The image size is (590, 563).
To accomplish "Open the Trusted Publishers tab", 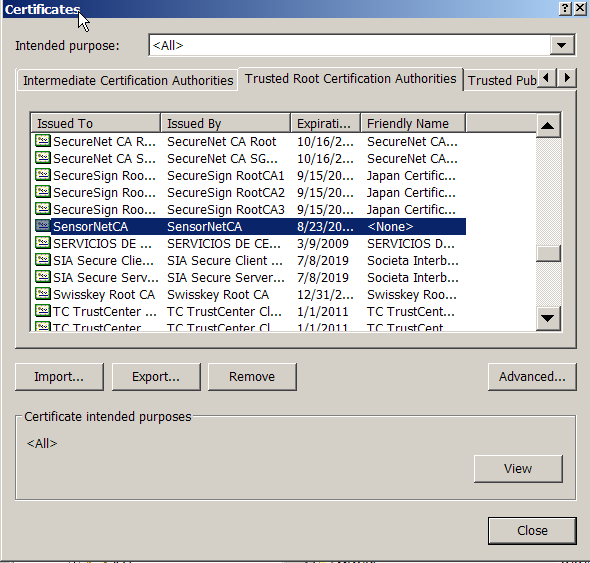I will tap(502, 81).
